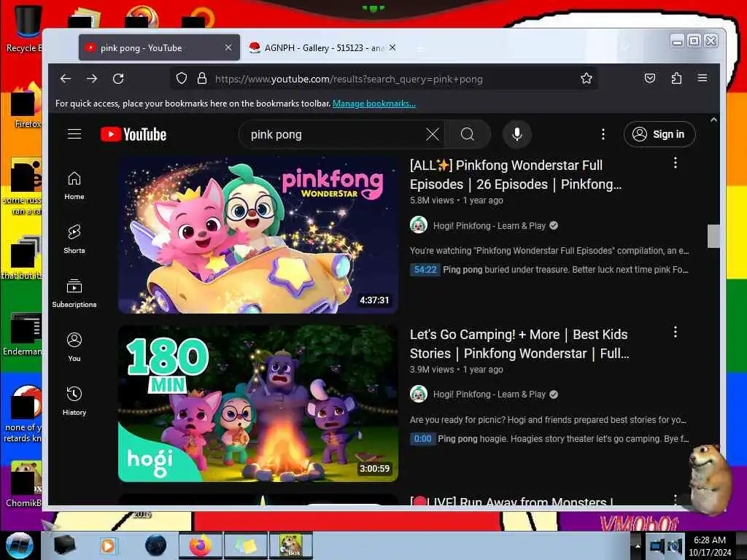
Task: Show hidden system tray icons arrow
Action: pyautogui.click(x=638, y=546)
